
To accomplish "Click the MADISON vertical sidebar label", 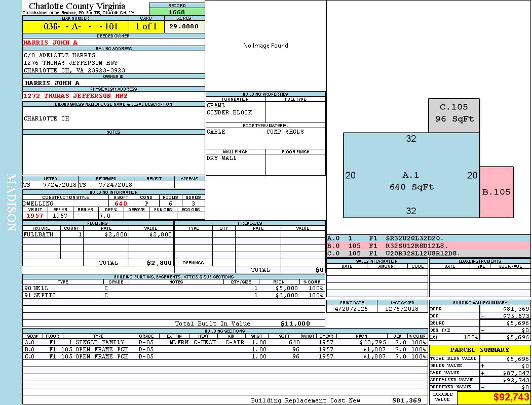I will 12,202.
